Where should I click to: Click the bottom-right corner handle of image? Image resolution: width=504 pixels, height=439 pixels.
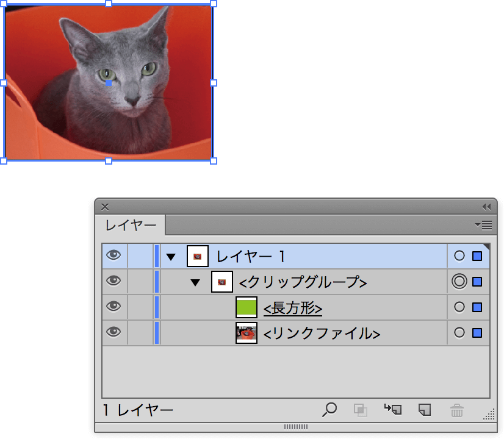click(214, 161)
